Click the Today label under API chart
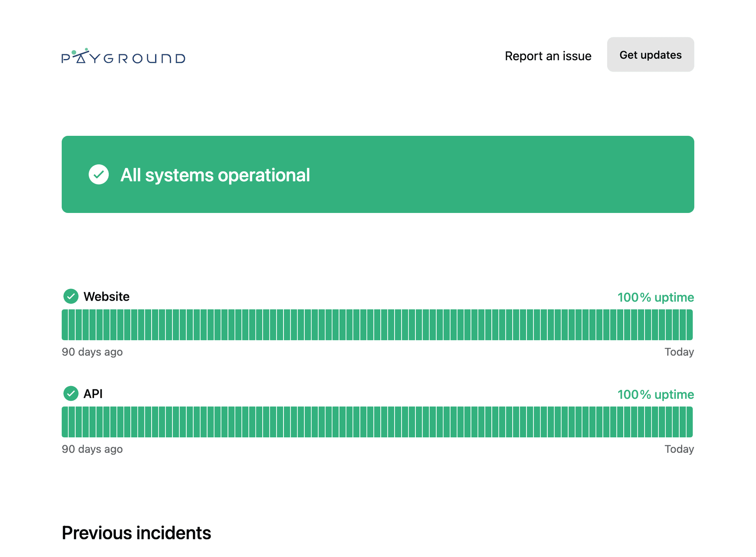Viewport: 756px width, 557px height. coord(679,449)
